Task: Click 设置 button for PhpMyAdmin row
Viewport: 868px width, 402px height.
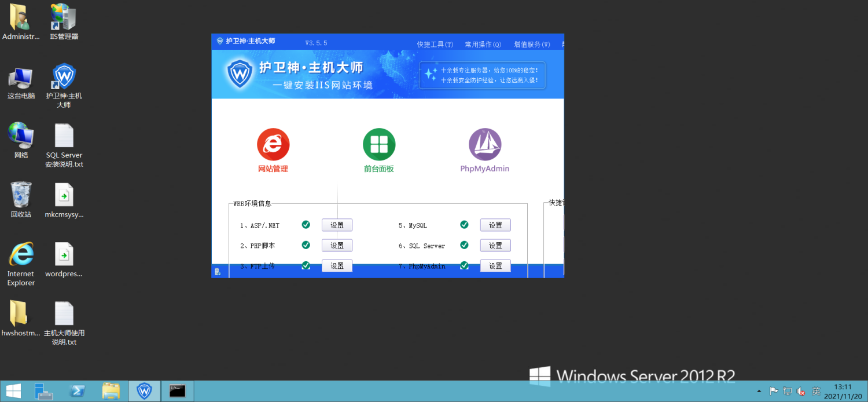Action: 495,266
